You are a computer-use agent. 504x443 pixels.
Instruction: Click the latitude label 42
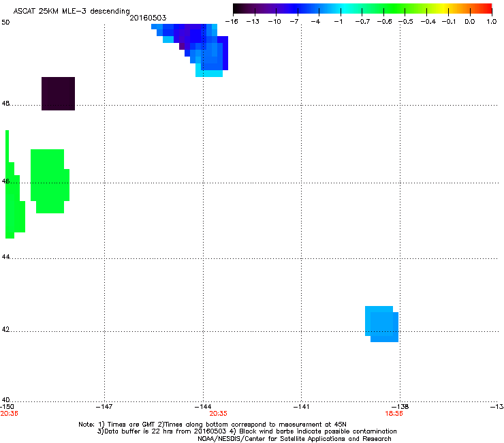5,329
